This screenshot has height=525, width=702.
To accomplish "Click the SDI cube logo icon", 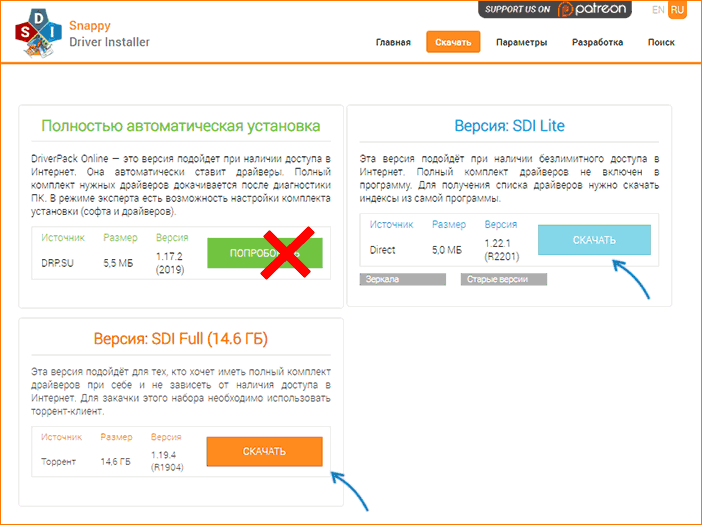I will (x=38, y=34).
